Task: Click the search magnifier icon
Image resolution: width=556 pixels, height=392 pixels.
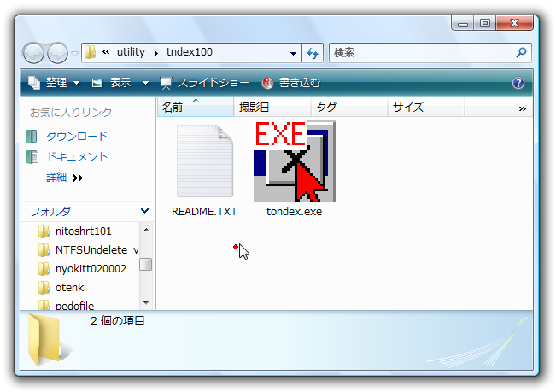Action: click(x=521, y=53)
